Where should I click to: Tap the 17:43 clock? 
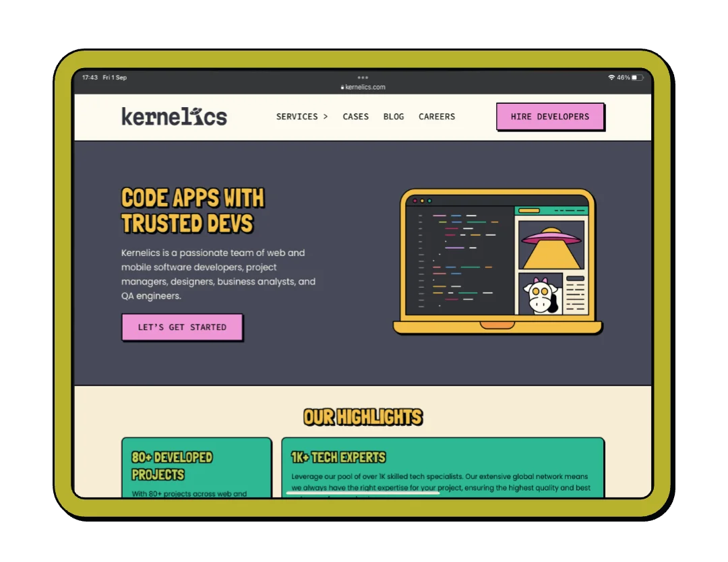pos(90,77)
